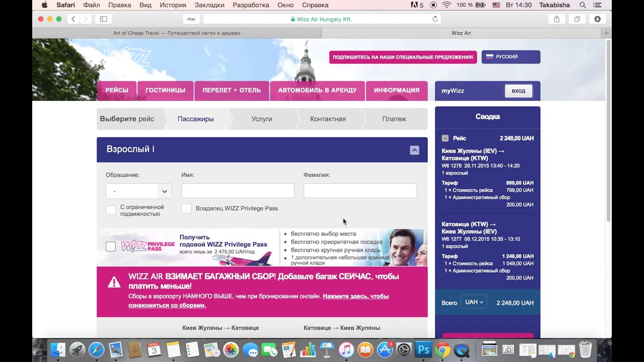Go forward in Safari history

pyautogui.click(x=86, y=19)
